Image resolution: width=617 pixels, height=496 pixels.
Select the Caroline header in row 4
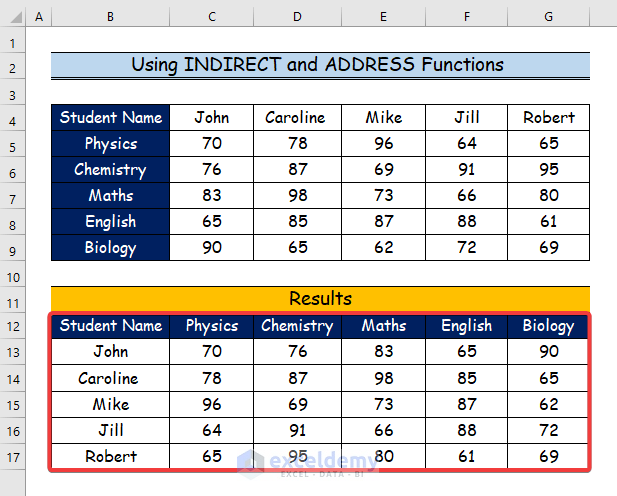click(x=297, y=117)
